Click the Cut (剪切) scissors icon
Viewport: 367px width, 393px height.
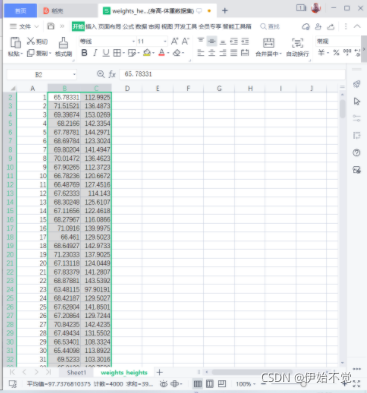click(31, 41)
